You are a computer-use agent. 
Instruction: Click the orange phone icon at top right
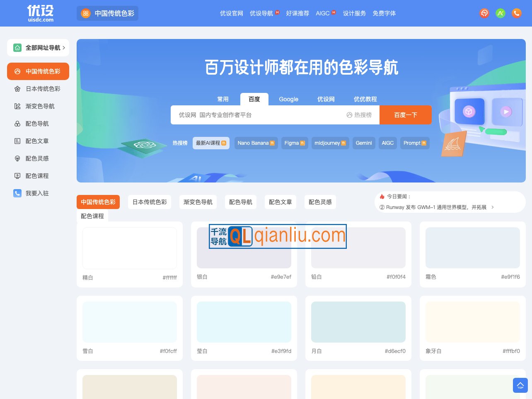[516, 13]
